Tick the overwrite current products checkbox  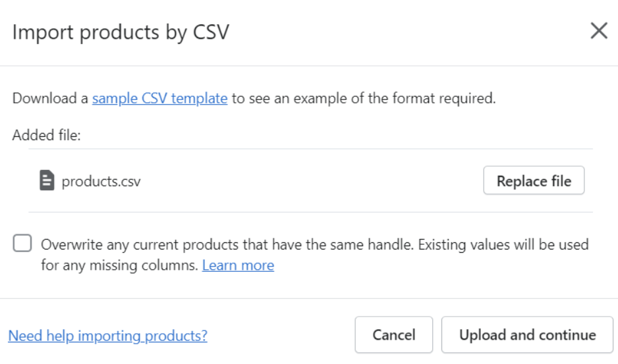(x=22, y=243)
